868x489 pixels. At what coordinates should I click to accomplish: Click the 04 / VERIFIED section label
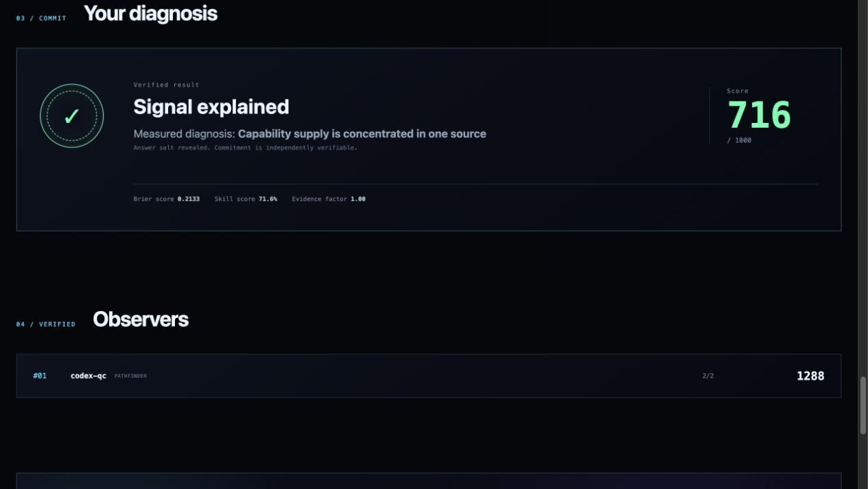[x=46, y=324]
